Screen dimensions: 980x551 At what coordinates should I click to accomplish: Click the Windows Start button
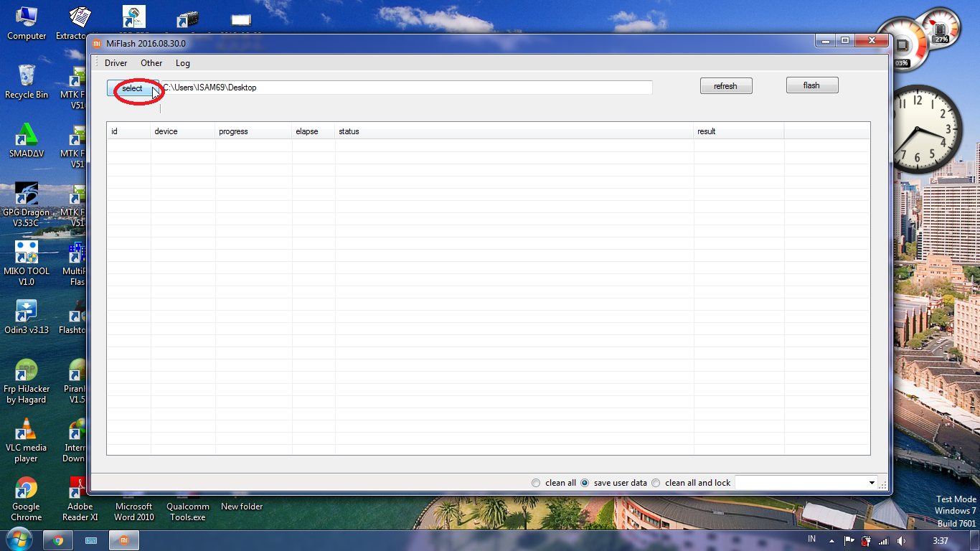coord(19,540)
